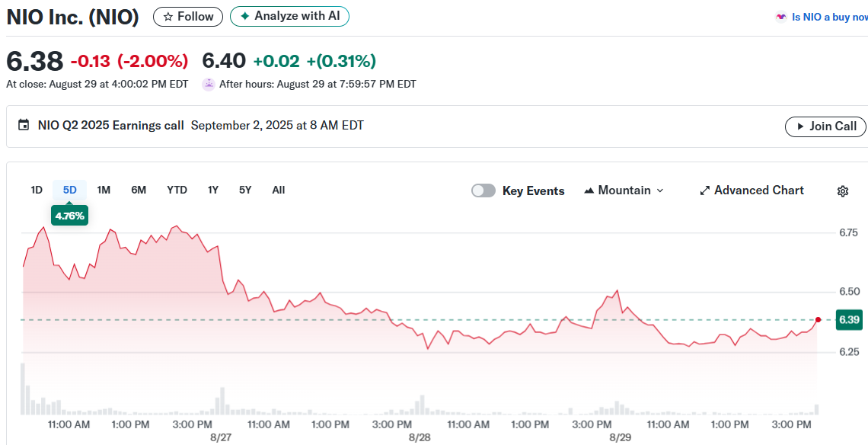Click the NIO Inc. (NIO) heading
This screenshot has width=868, height=445.
click(x=72, y=18)
